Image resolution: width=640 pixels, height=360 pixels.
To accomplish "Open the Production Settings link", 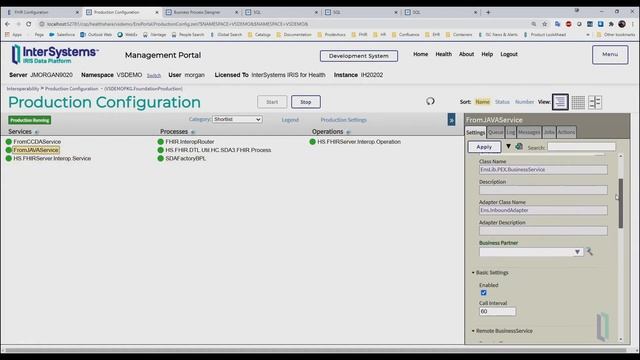I will pyautogui.click(x=343, y=120).
